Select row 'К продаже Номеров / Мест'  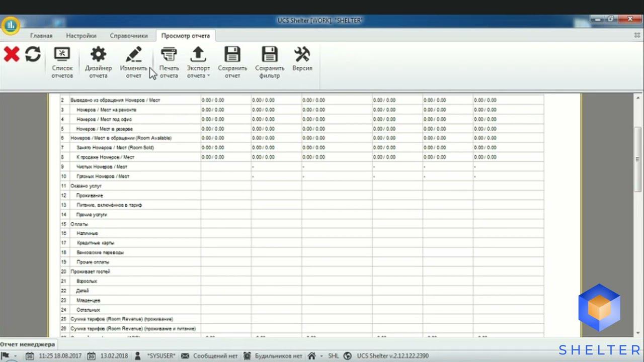(x=302, y=157)
